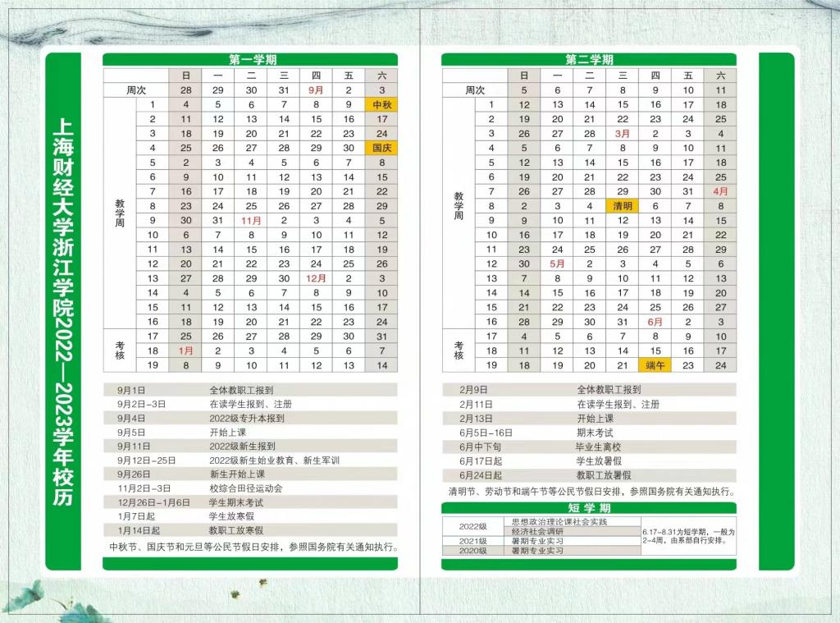The height and width of the screenshot is (623, 840).
Task: Click the "学生放寒假" event
Action: point(231,516)
